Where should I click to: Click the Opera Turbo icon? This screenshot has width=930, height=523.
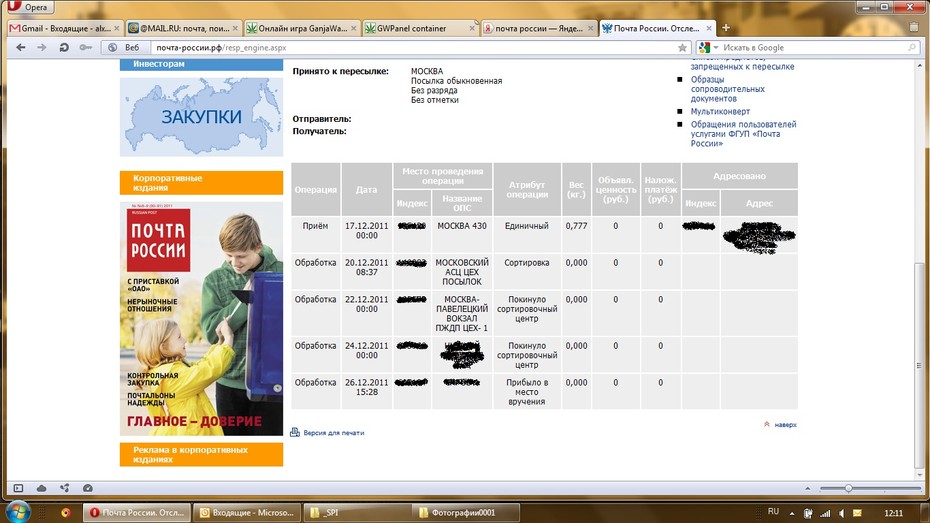point(88,488)
